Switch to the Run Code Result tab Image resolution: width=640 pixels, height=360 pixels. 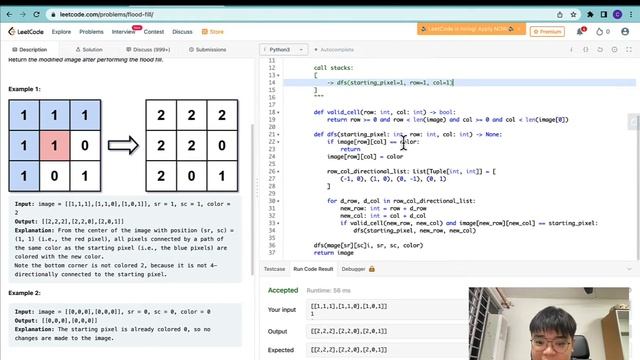coord(313,269)
